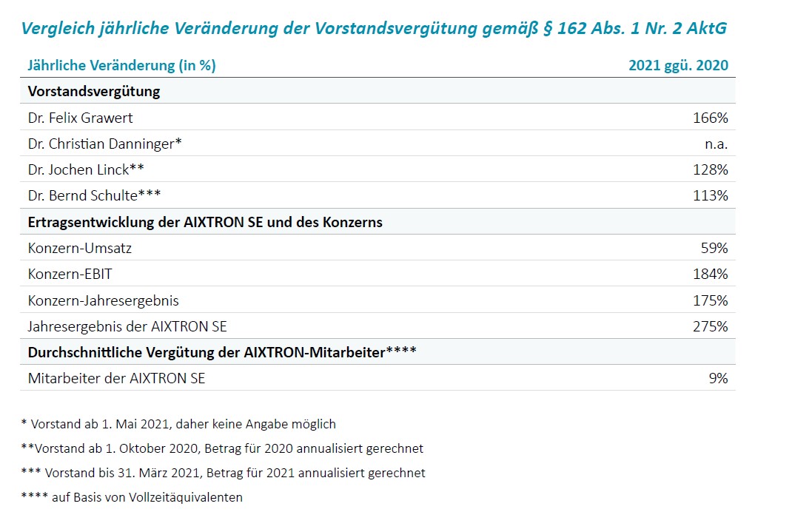
Task: Click the 'Dr. Bernd Schulte***' row label
Action: [94, 195]
